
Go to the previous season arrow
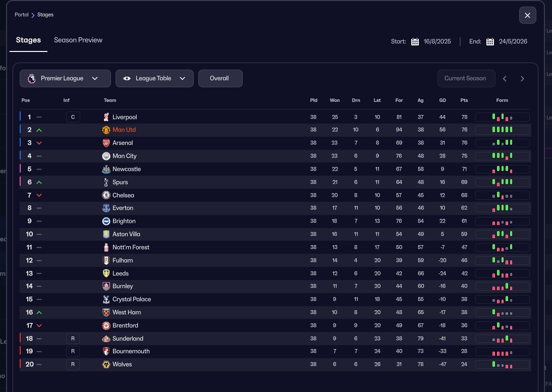click(505, 78)
